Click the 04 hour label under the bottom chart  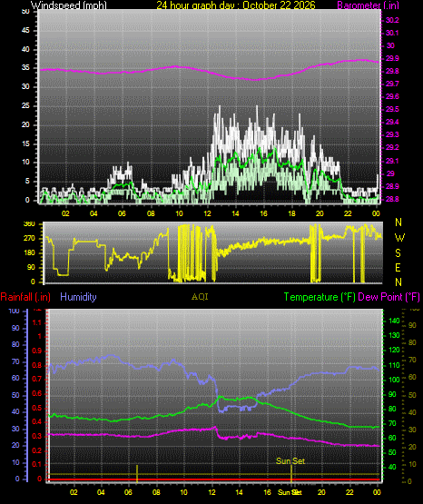tap(101, 492)
